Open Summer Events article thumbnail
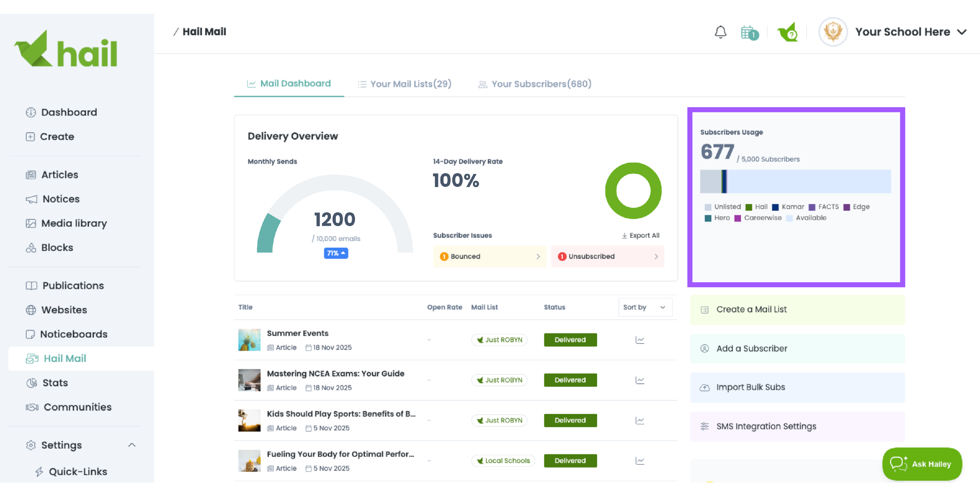Viewport: 980px width, 500px height. click(x=249, y=340)
